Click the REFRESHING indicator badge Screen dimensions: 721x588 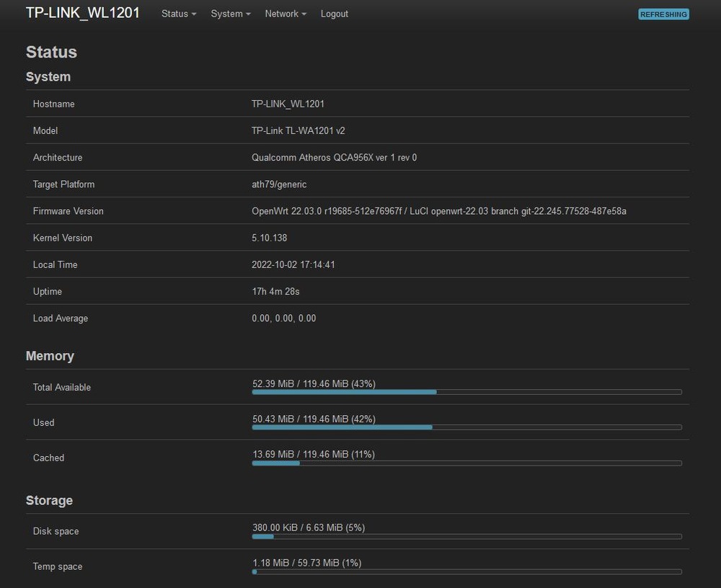[663, 14]
